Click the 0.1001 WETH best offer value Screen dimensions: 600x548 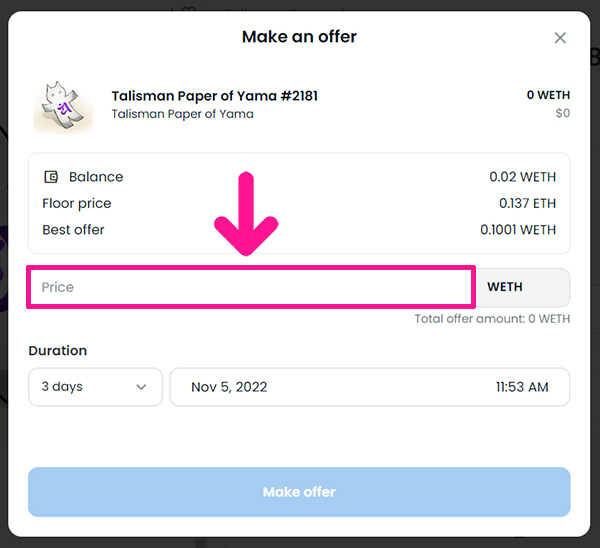click(x=518, y=230)
